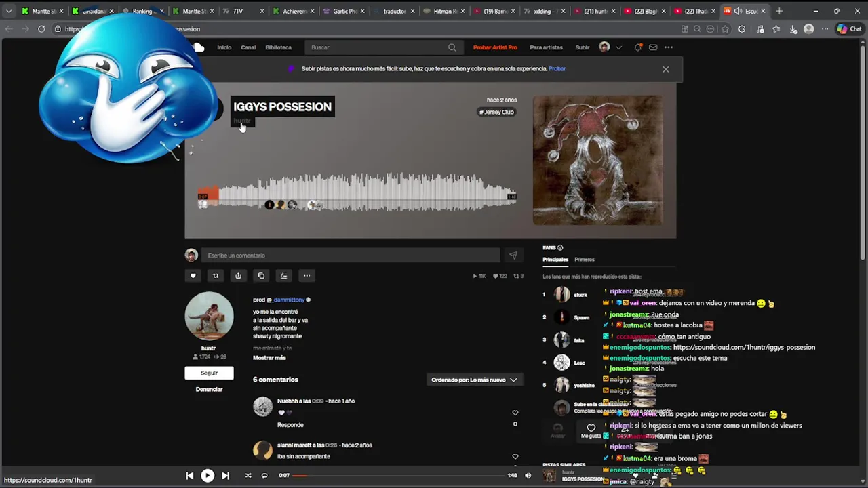
Task: Open the browser favorites list icon
Action: (x=776, y=29)
